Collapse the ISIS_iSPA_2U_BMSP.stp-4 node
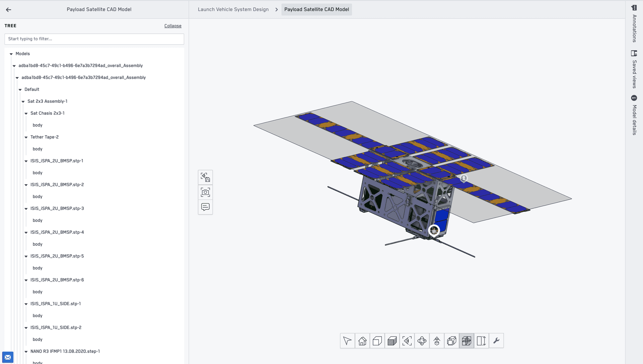The height and width of the screenshot is (364, 643). (x=26, y=232)
